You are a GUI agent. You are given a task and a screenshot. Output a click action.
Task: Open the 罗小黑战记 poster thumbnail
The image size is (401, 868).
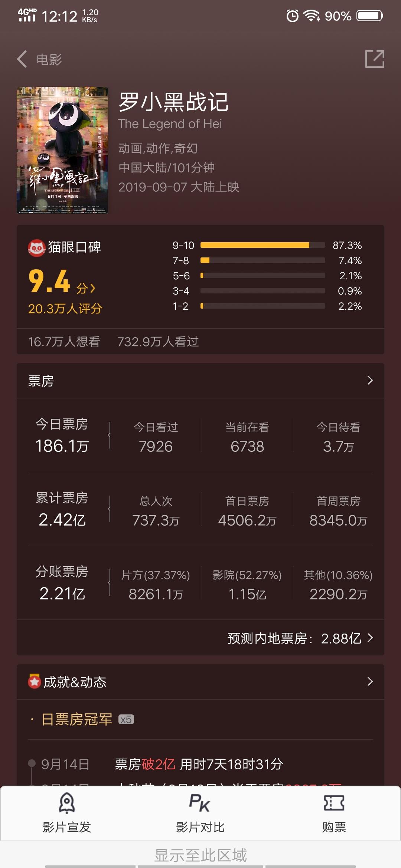click(x=62, y=150)
